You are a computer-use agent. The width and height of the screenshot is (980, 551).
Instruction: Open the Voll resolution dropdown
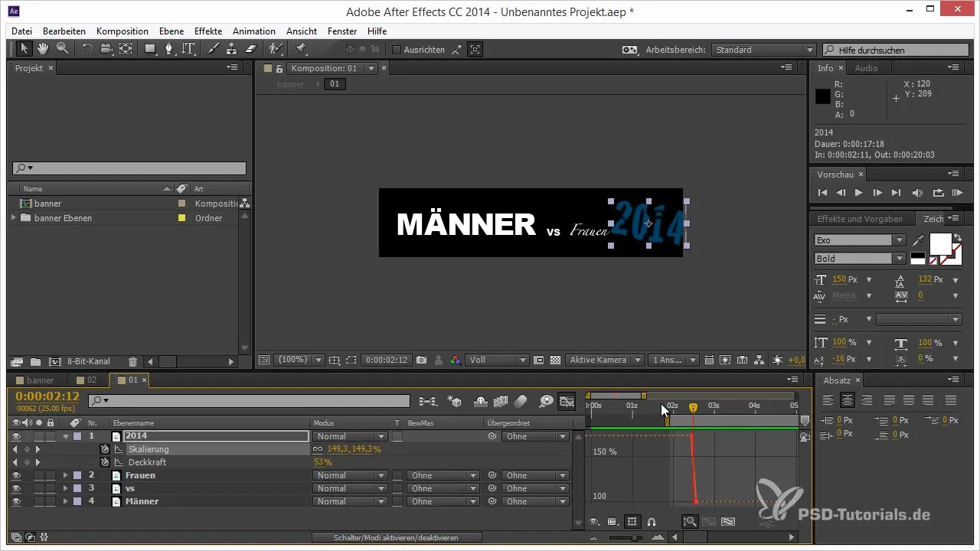[498, 360]
